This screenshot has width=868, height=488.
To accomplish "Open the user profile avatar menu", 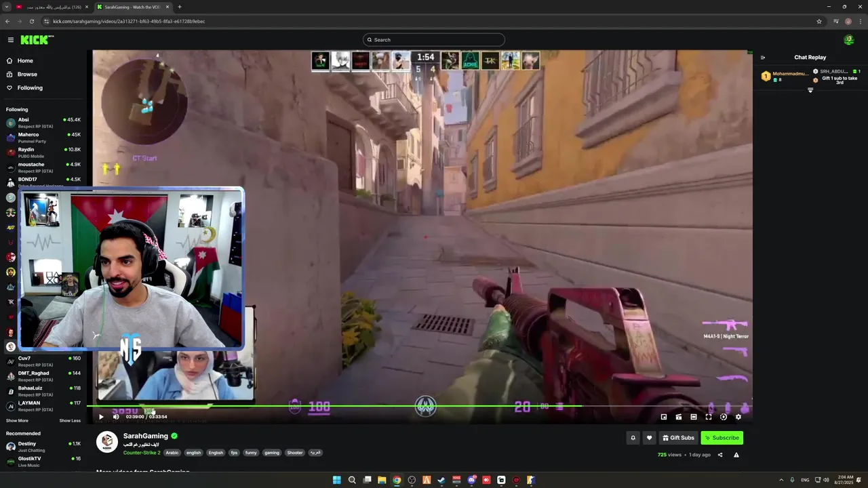I will coord(848,40).
